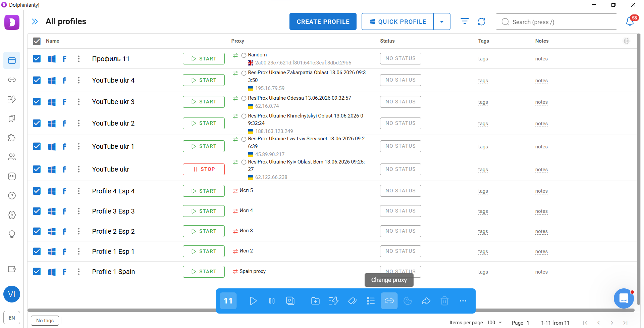Open the Items per page 100 dropdown

(x=494, y=323)
